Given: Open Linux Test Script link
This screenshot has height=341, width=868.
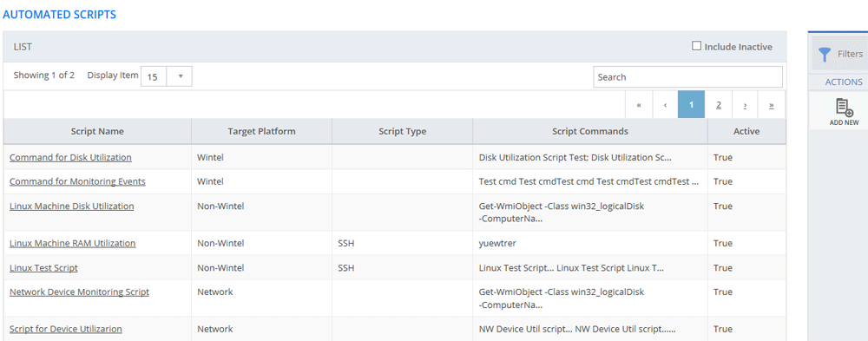Looking at the screenshot, I should pos(43,267).
